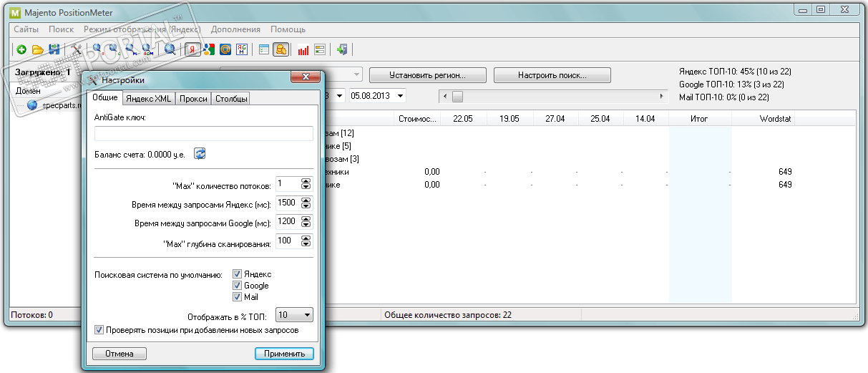This screenshot has height=373, width=868.
Task: Adjust Max количество потоков spinner arrows
Action: [306, 184]
